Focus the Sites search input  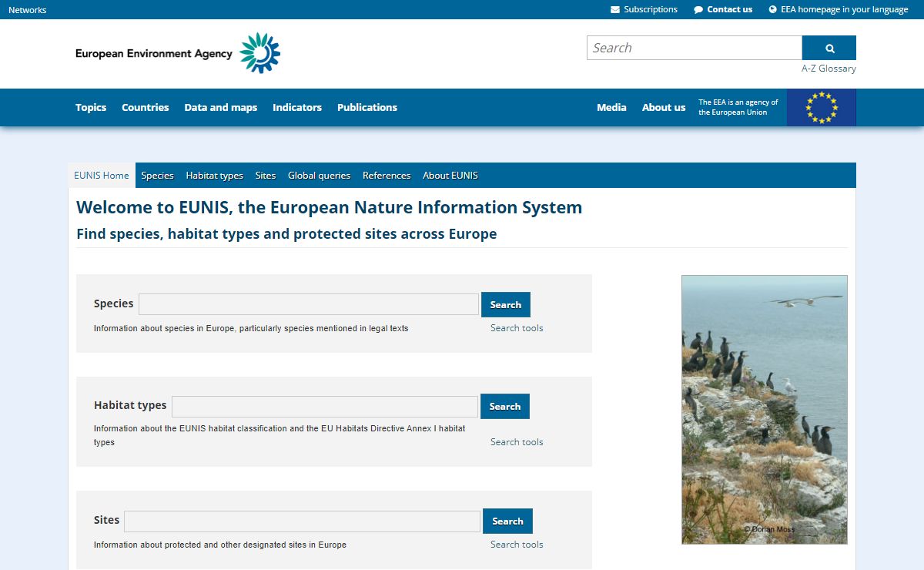coord(302,521)
